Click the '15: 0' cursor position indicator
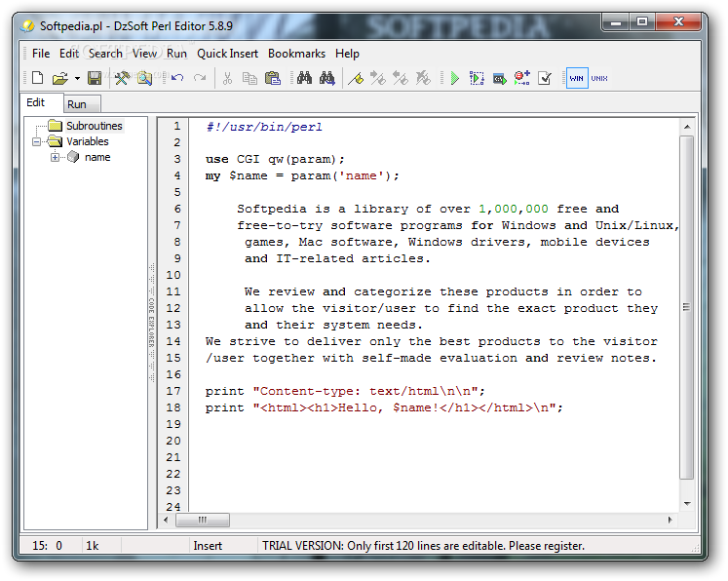 (x=47, y=546)
